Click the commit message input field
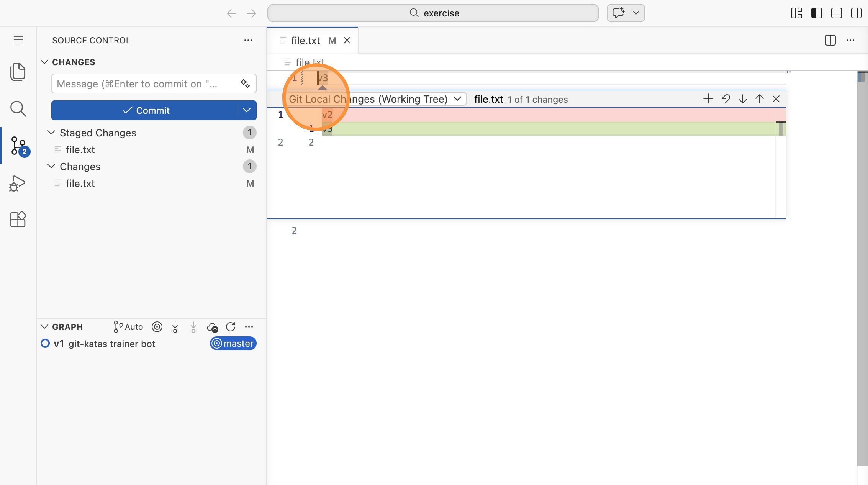The height and width of the screenshot is (485, 868). tap(146, 84)
